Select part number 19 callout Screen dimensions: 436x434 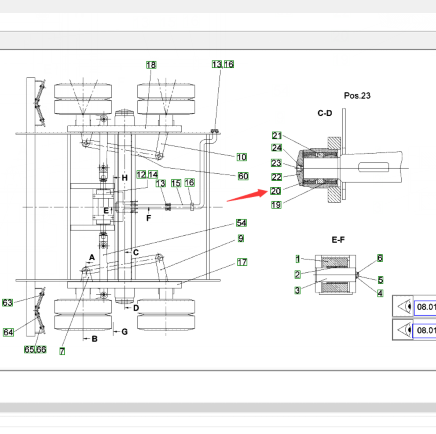click(276, 205)
